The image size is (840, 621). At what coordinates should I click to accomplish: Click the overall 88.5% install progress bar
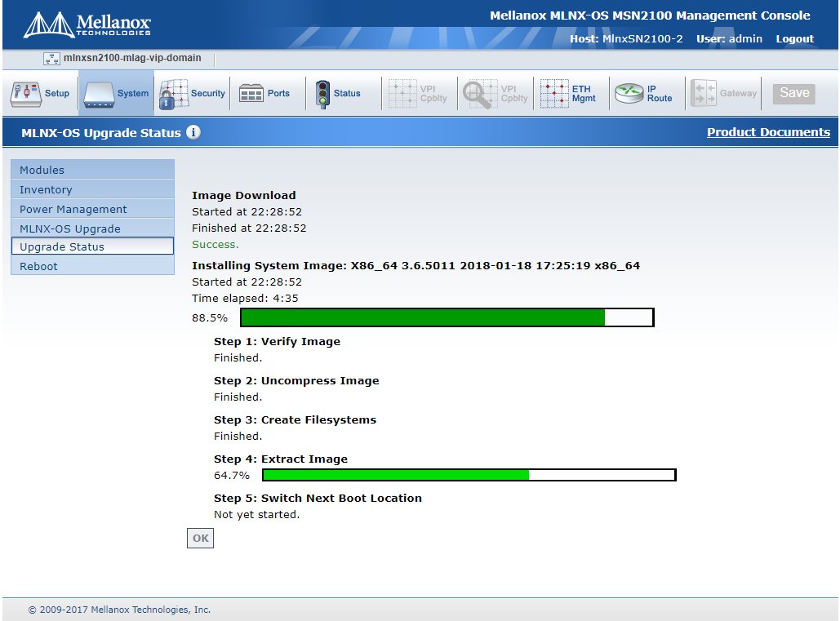(447, 317)
